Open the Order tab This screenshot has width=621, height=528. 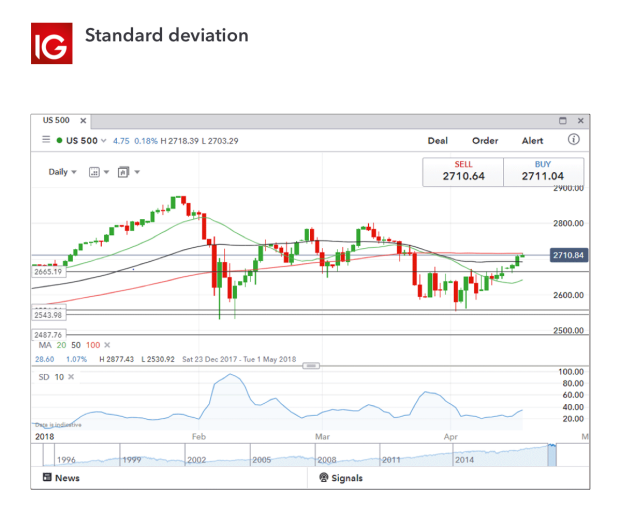485,141
